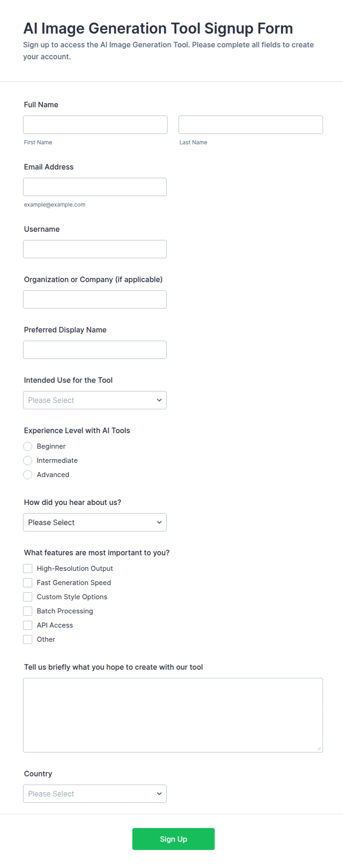
Task: Toggle the API Access checkbox
Action: tap(28, 625)
